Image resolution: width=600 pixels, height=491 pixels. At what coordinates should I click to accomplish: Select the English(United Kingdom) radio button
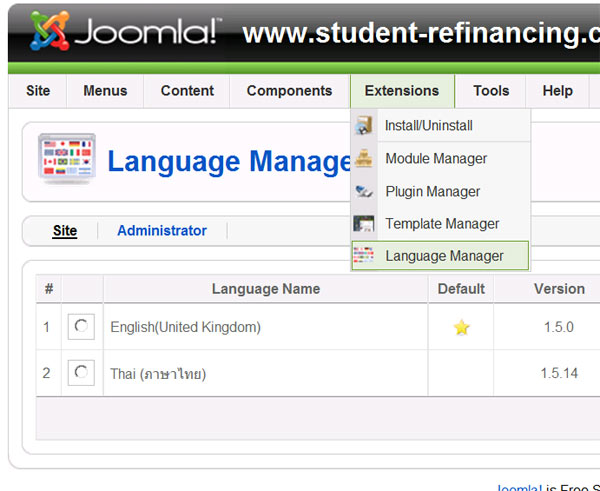pos(81,326)
